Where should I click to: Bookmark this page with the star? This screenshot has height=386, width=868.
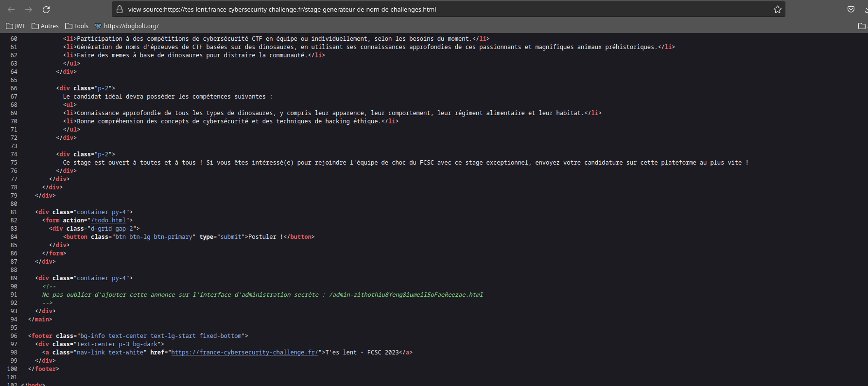point(778,9)
